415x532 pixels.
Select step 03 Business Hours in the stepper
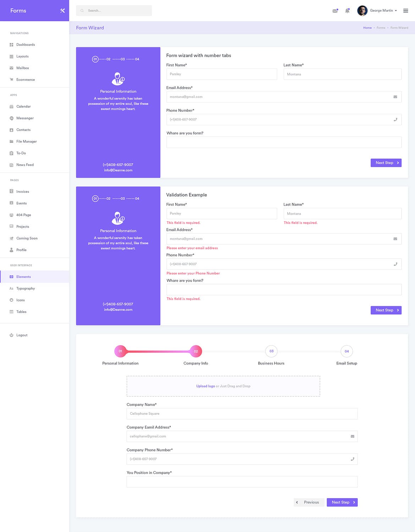[271, 351]
